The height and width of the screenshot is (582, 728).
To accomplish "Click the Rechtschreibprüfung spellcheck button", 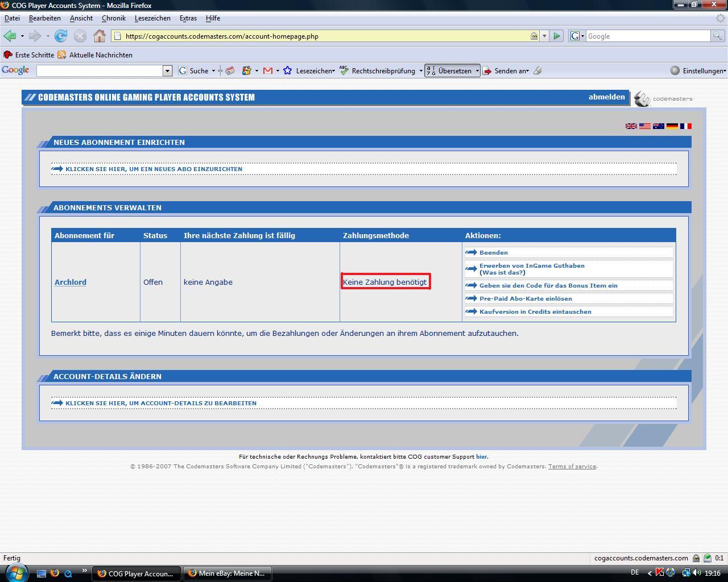I will coord(378,70).
